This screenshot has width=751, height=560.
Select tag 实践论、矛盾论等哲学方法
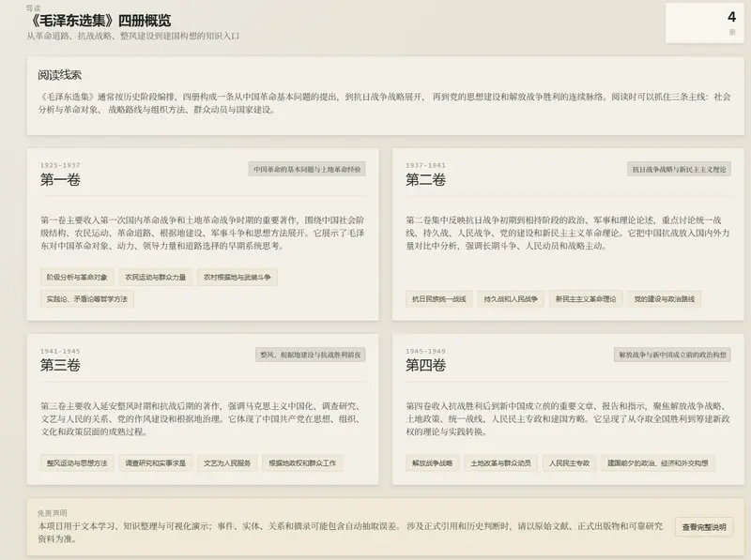pos(86,299)
